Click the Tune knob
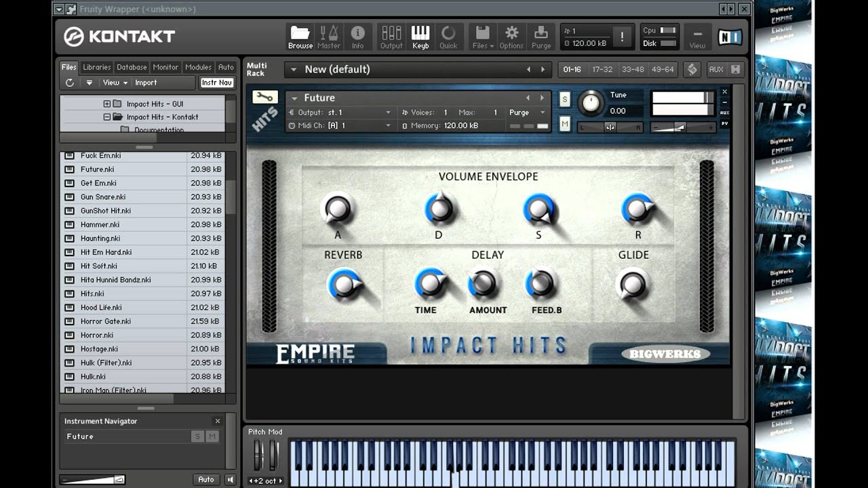This screenshot has width=868, height=488. point(591,103)
